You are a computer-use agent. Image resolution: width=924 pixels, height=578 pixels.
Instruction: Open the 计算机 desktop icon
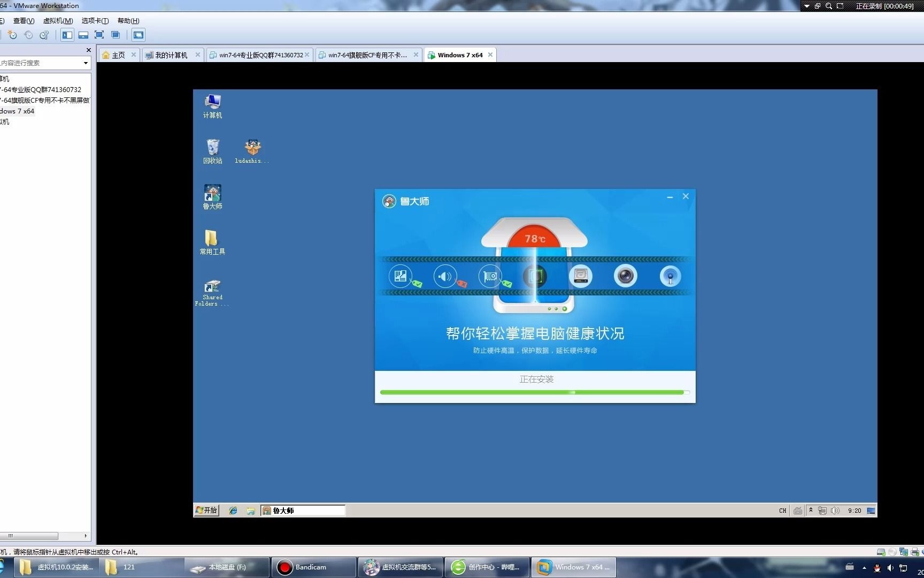212,106
